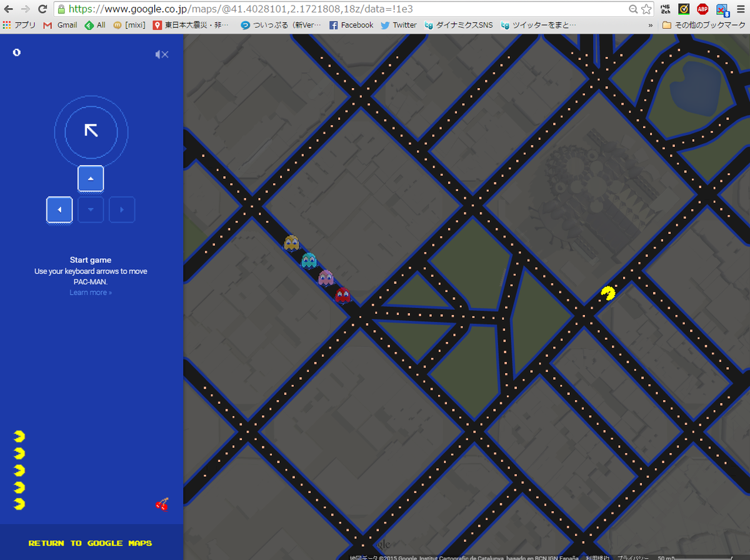This screenshot has height=560, width=750.
Task: Open the Gmail bookmark
Action: coord(60,25)
